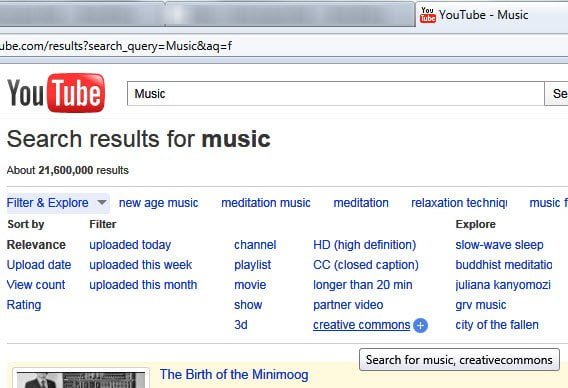Click the 21,600,000 results count
The width and height of the screenshot is (568, 388).
[x=66, y=170]
